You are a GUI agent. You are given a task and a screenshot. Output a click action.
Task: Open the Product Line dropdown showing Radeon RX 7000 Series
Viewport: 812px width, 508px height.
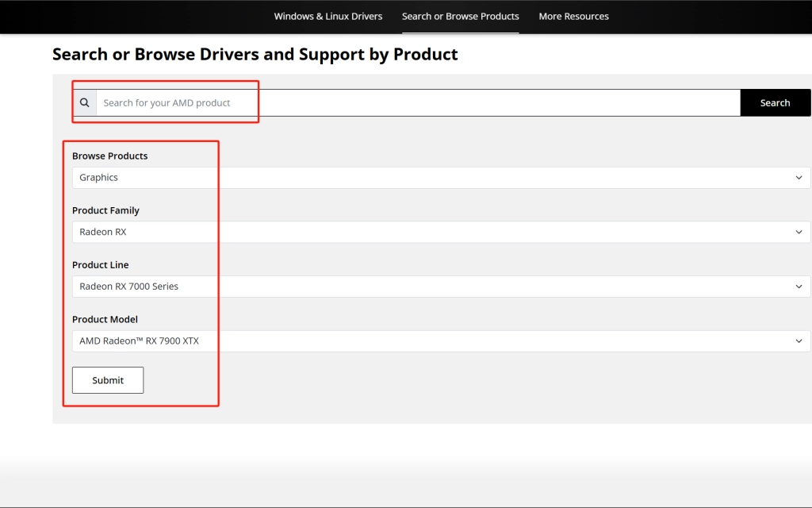coord(441,286)
